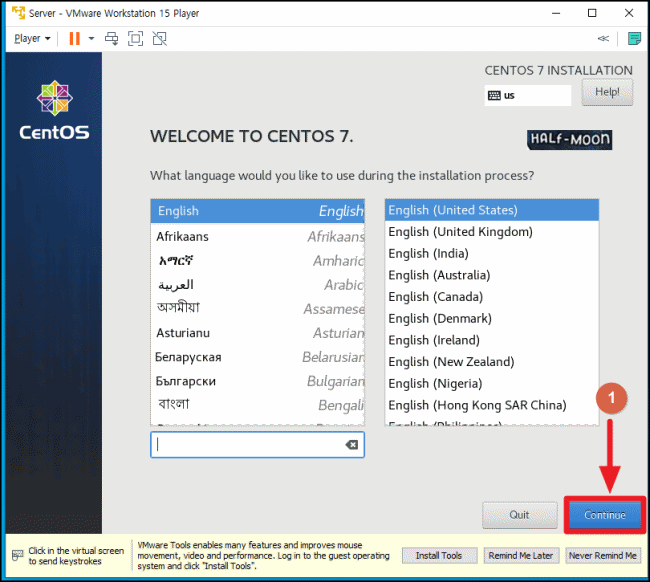
Task: Open the green notes panel icon
Action: click(x=634, y=39)
